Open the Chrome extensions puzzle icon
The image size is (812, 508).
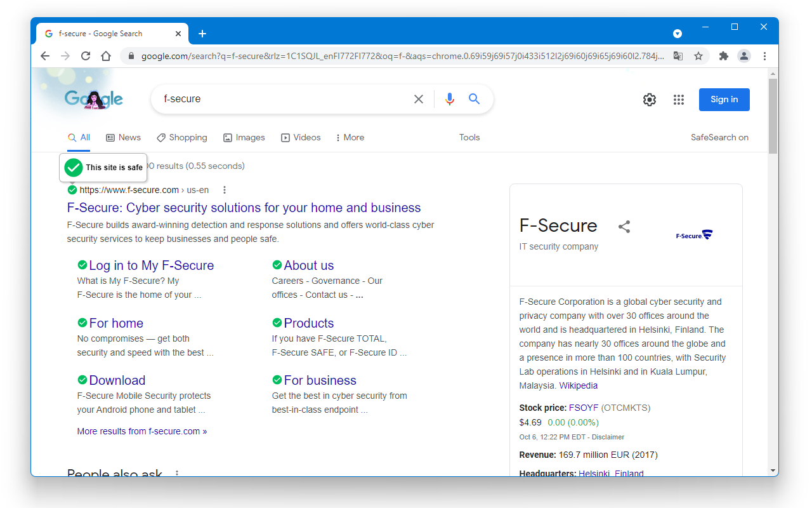(x=724, y=56)
